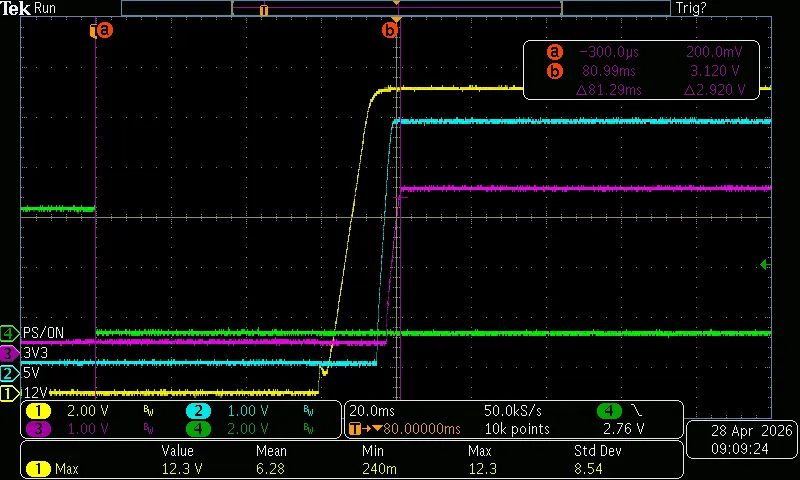Image resolution: width=800 pixels, height=480 pixels.
Task: Click the Trig? trigger status indicator
Action: tap(691, 8)
